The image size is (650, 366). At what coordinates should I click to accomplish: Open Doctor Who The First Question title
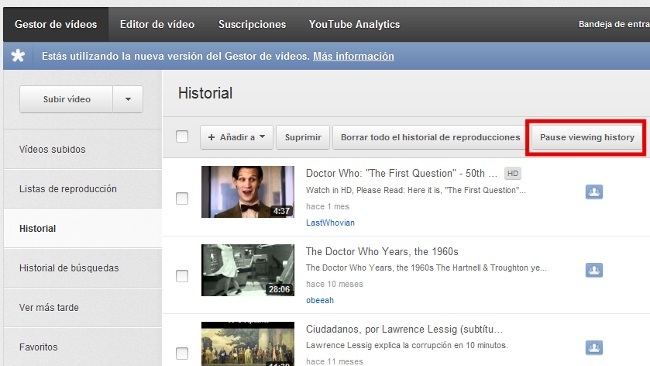pyautogui.click(x=401, y=173)
